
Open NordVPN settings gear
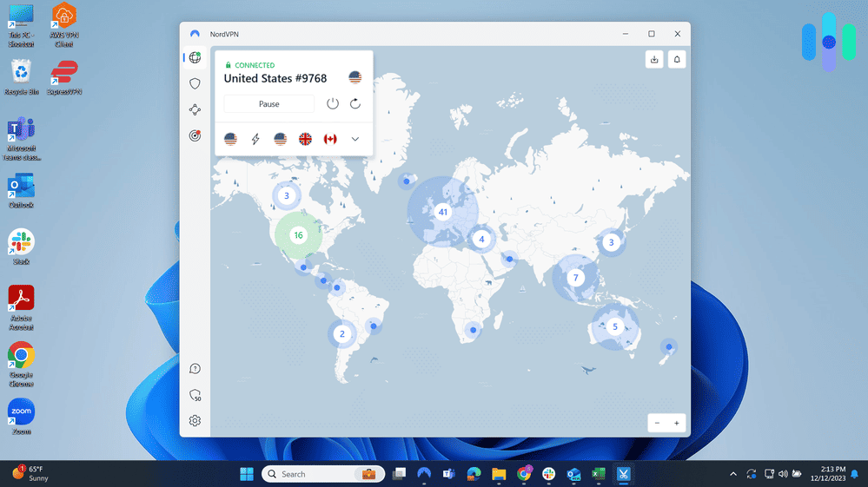[x=195, y=421]
